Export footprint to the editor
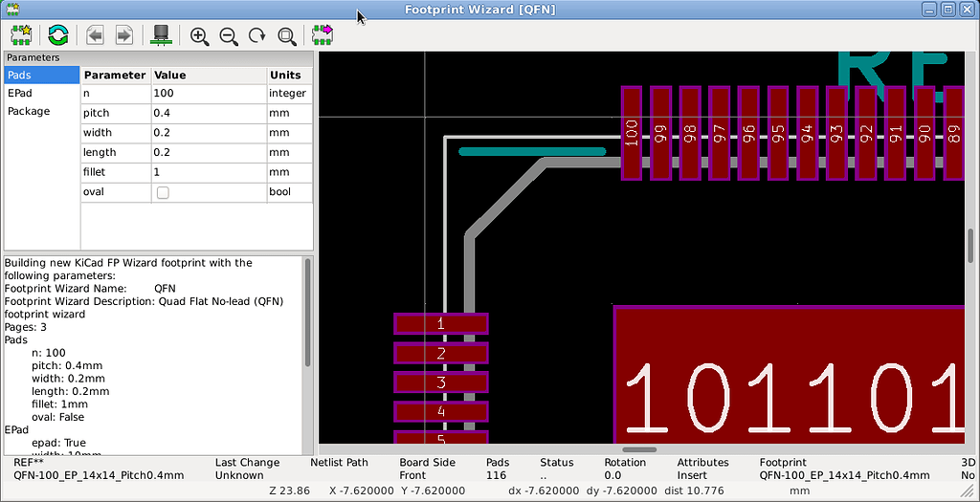This screenshot has width=980, height=502. [323, 35]
